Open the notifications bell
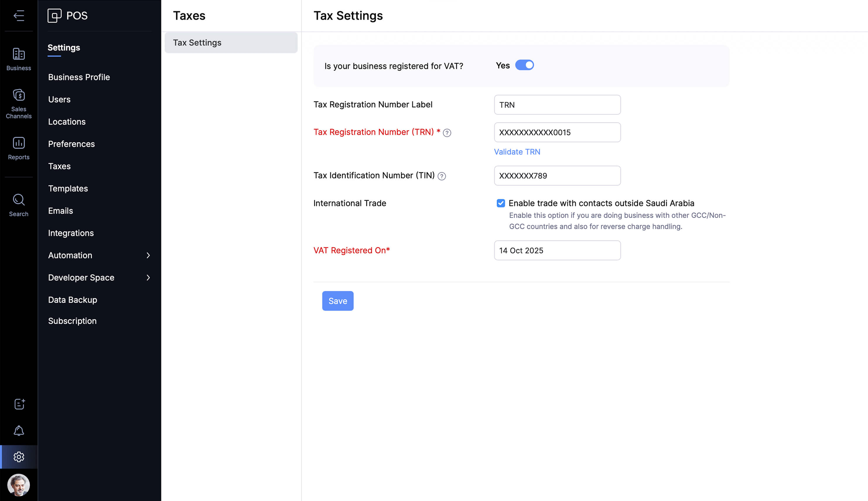 (x=18, y=430)
